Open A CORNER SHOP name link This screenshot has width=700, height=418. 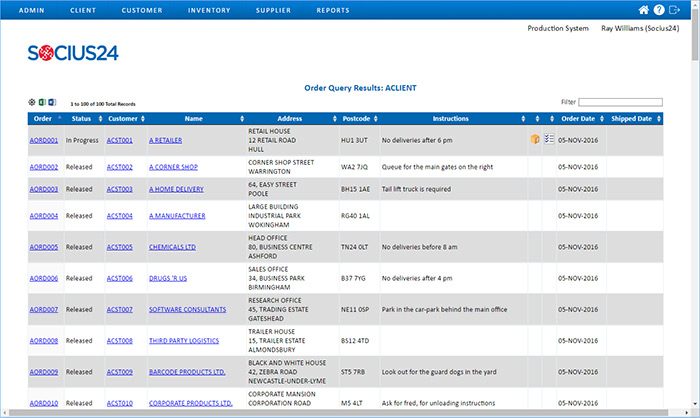pyautogui.click(x=173, y=167)
